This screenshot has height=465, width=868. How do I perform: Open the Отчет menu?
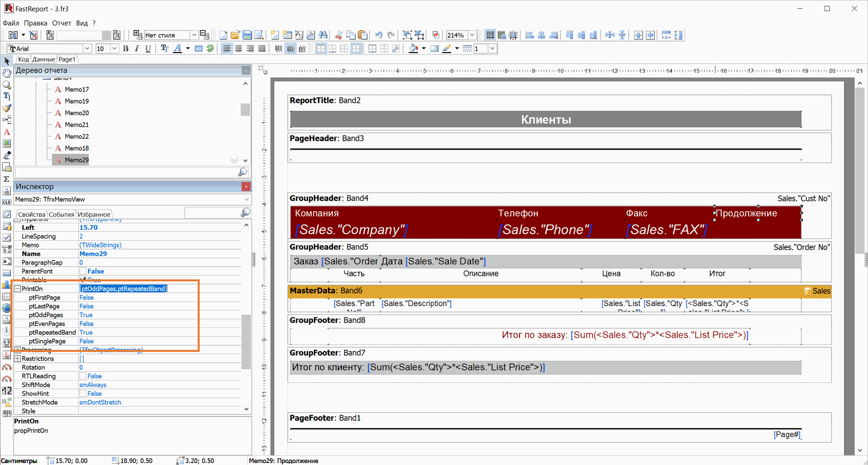pyautogui.click(x=61, y=23)
